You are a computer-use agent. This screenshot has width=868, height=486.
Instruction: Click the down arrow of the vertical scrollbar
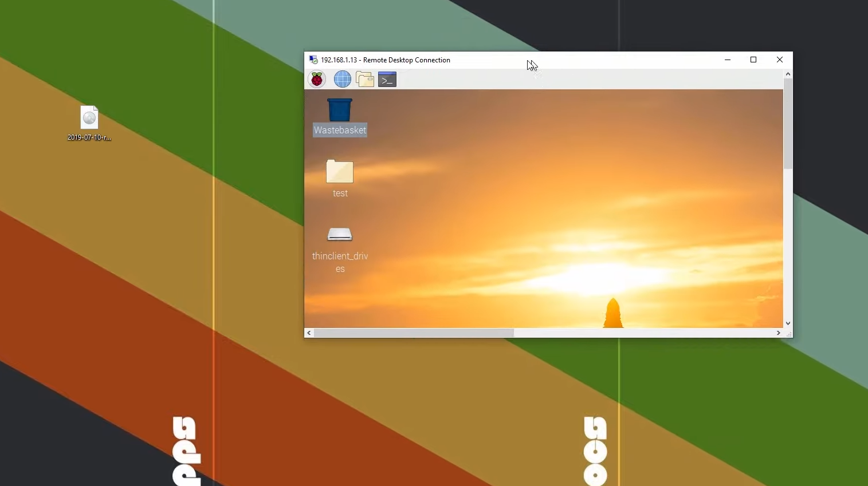pyautogui.click(x=788, y=322)
